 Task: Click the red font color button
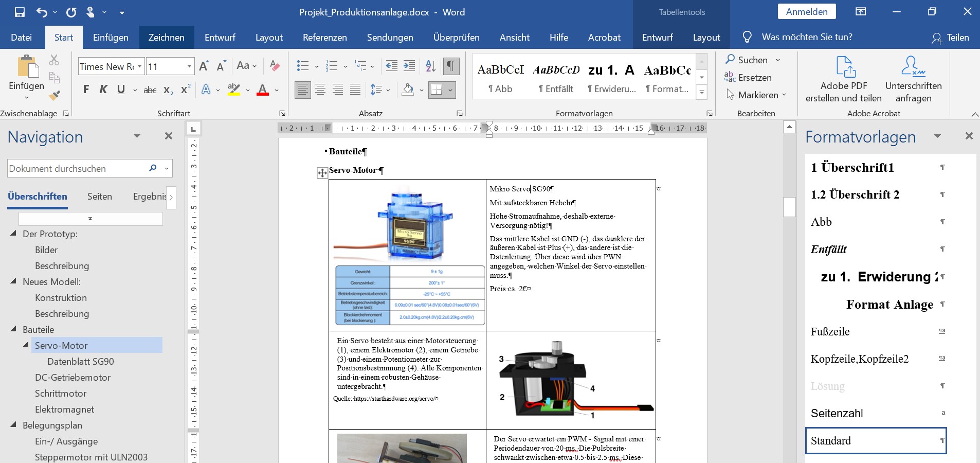coord(263,90)
